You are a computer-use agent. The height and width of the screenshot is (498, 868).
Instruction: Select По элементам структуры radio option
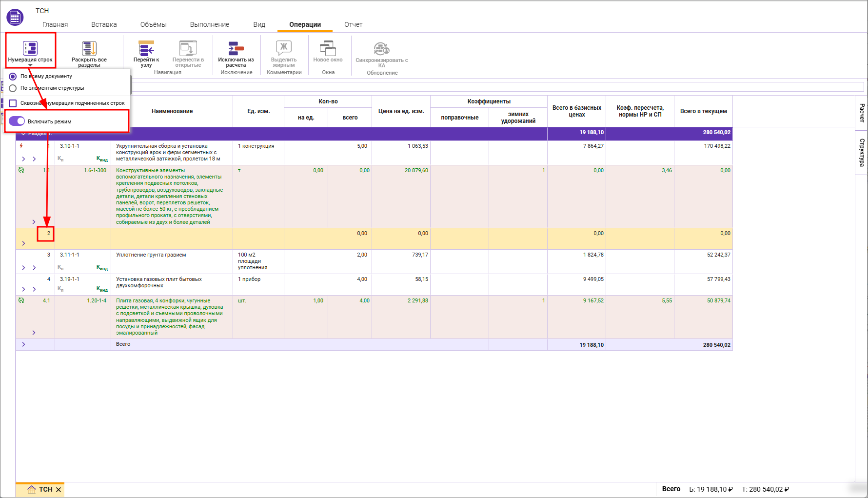13,88
